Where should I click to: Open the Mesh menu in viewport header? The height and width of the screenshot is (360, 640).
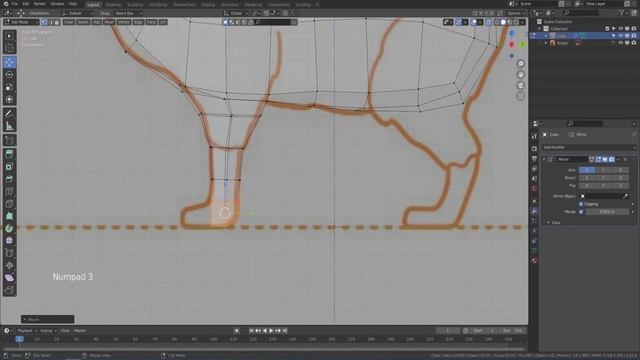pyautogui.click(x=109, y=22)
